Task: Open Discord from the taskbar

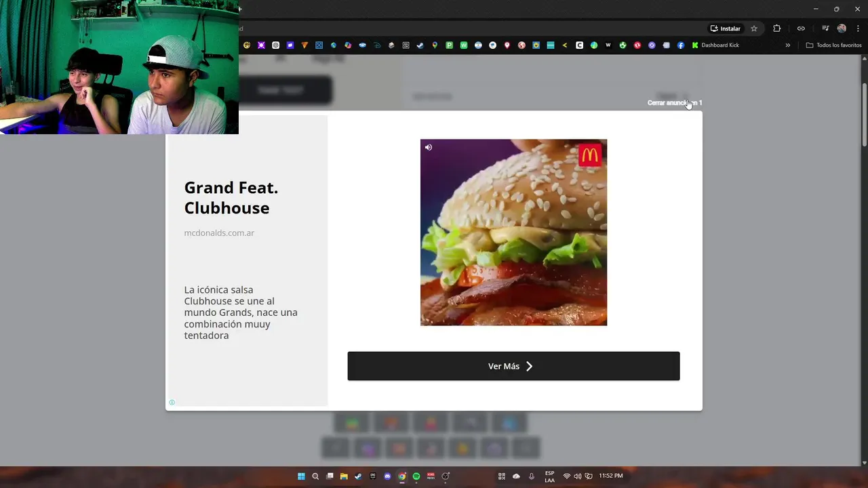Action: point(387,476)
